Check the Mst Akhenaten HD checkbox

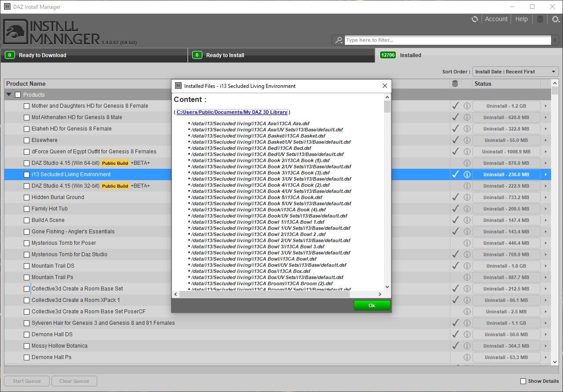click(26, 117)
